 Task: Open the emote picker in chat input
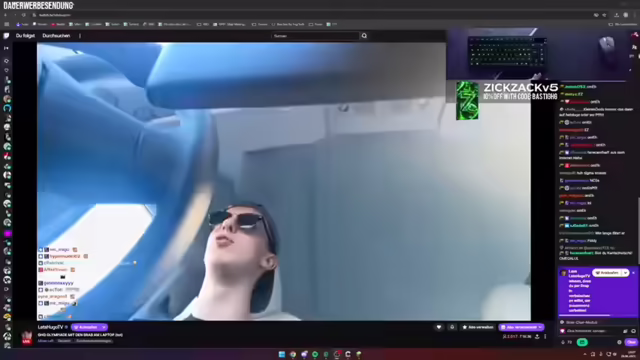click(x=633, y=331)
